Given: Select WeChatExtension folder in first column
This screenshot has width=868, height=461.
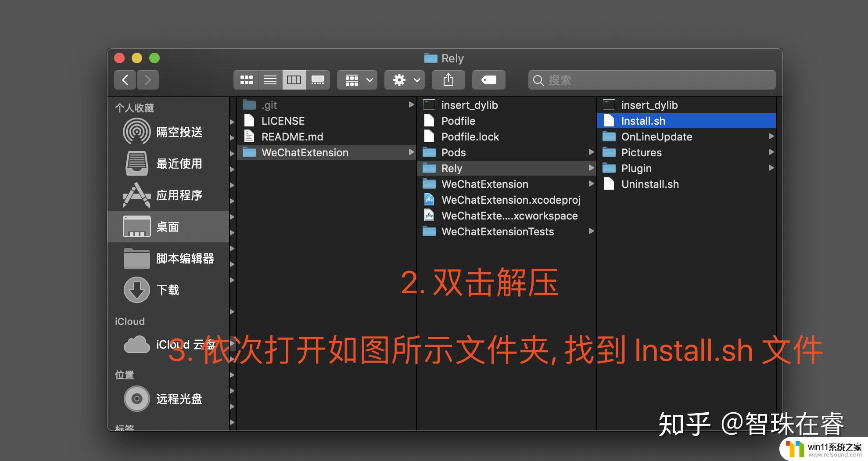Looking at the screenshot, I should point(326,152).
